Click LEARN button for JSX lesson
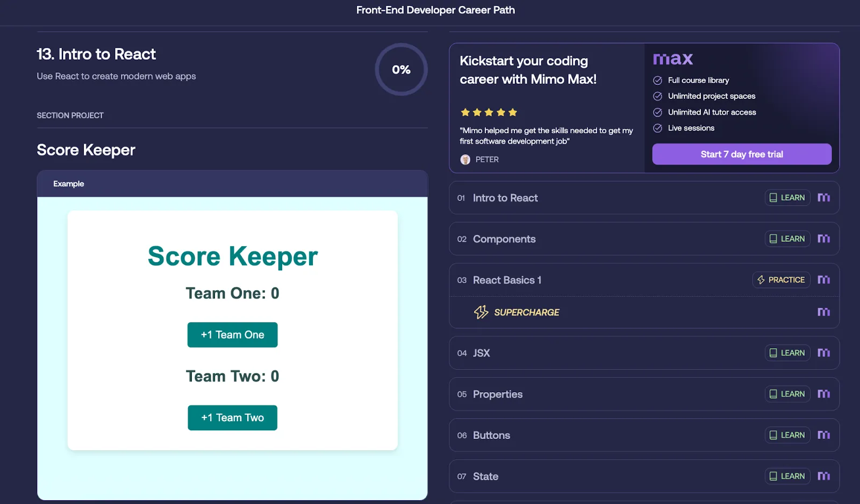The width and height of the screenshot is (860, 504). point(787,352)
